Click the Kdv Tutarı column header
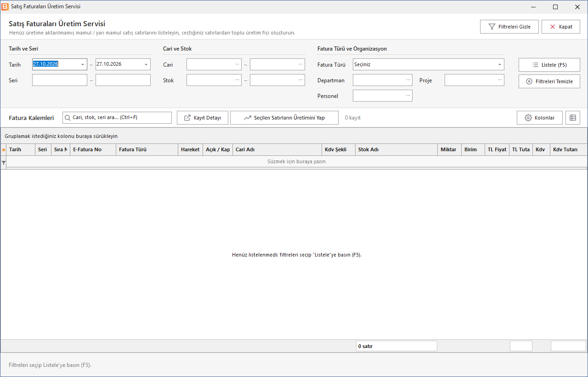This screenshot has height=377, width=588. (569, 149)
